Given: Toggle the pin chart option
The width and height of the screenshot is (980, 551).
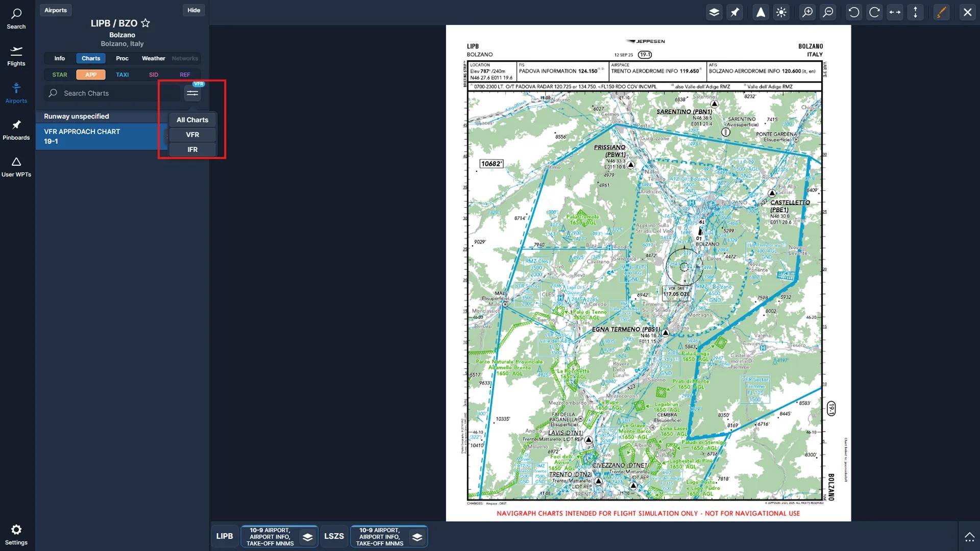Looking at the screenshot, I should click(x=735, y=12).
